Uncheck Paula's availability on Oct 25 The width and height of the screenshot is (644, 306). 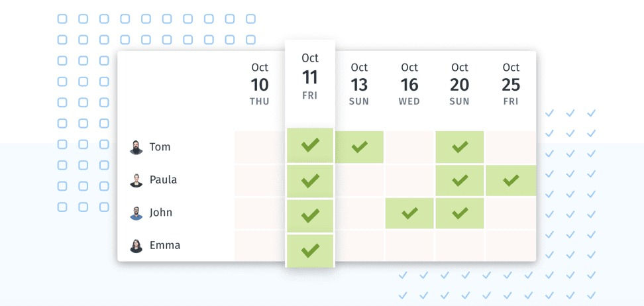point(511,180)
